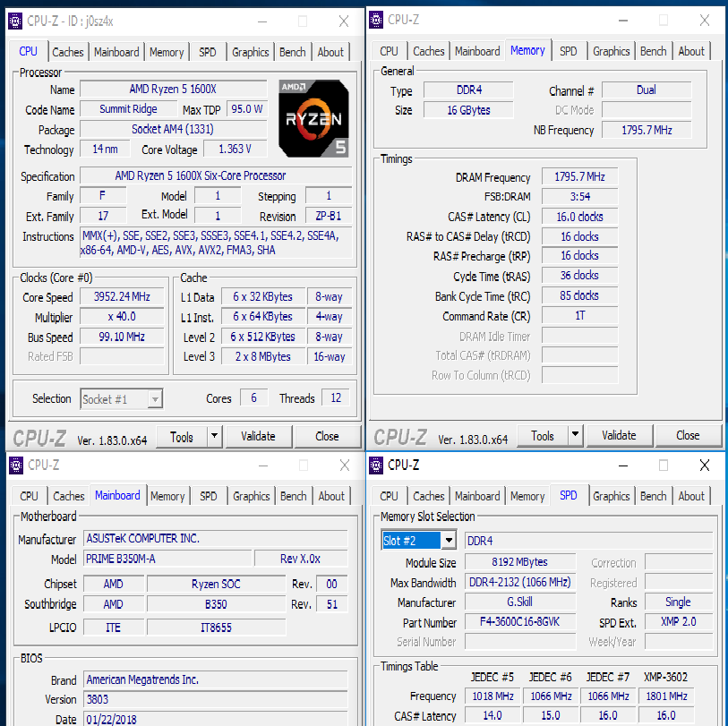
Task: Click the DRAM Frequency value 1795.7 MHz
Action: 580,177
